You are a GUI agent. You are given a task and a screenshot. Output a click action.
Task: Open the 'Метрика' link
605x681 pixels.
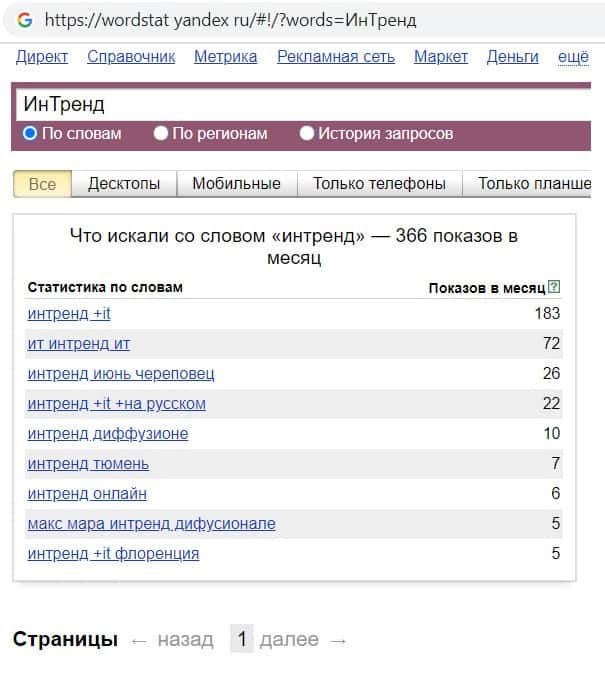click(225, 57)
